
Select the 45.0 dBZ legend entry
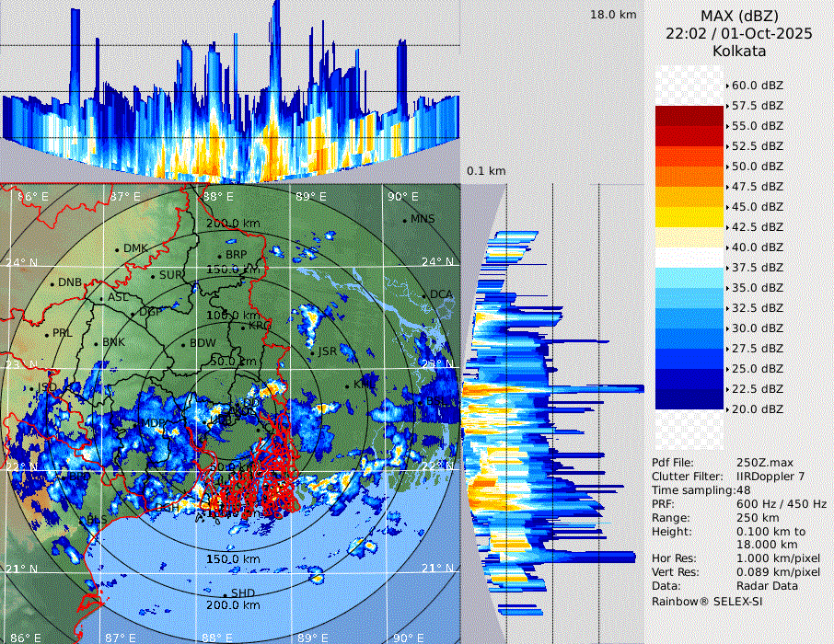pyautogui.click(x=757, y=206)
